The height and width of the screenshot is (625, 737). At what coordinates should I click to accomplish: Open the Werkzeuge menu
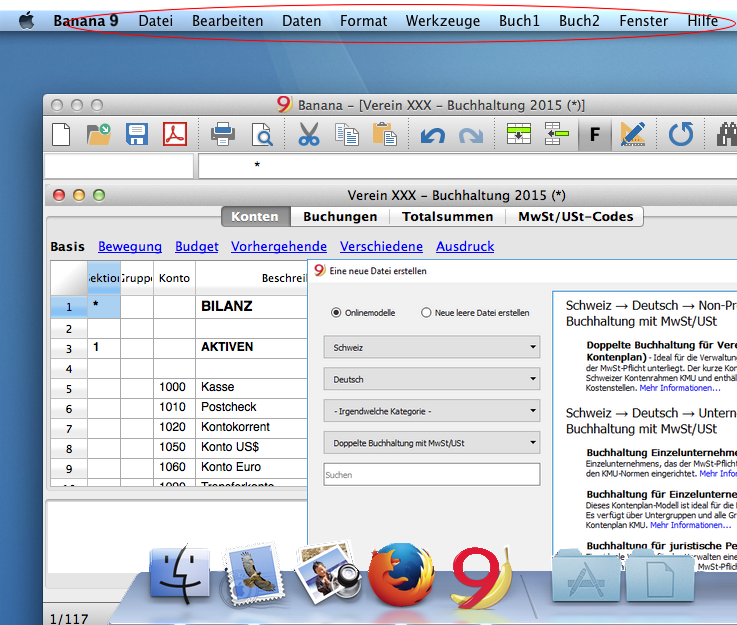point(443,21)
